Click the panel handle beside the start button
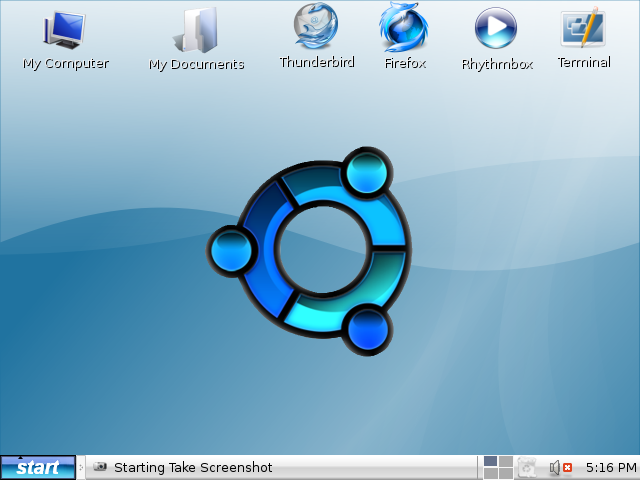Viewport: 640px width, 480px height. pyautogui.click(x=81, y=468)
